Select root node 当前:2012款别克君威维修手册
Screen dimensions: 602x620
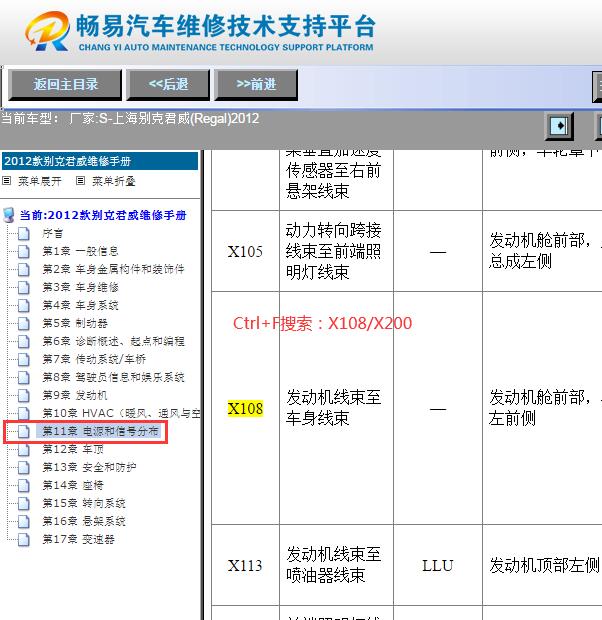tap(103, 215)
